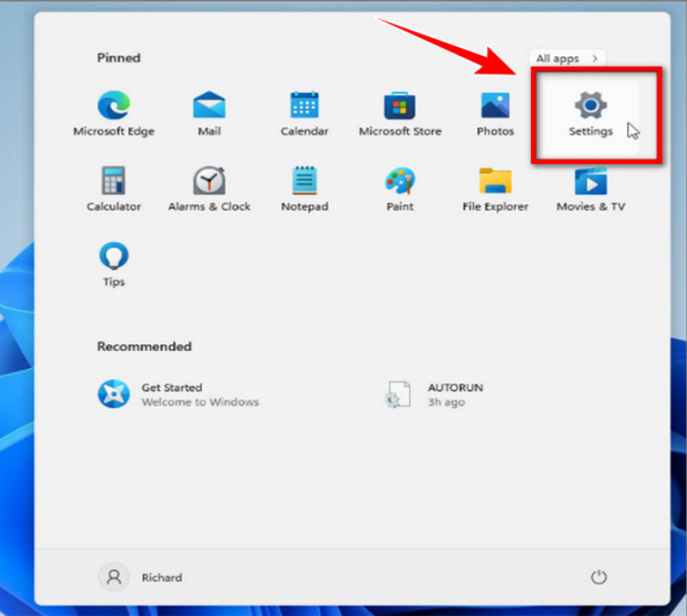Open Microsoft Store
This screenshot has width=687, height=616.
click(x=399, y=113)
